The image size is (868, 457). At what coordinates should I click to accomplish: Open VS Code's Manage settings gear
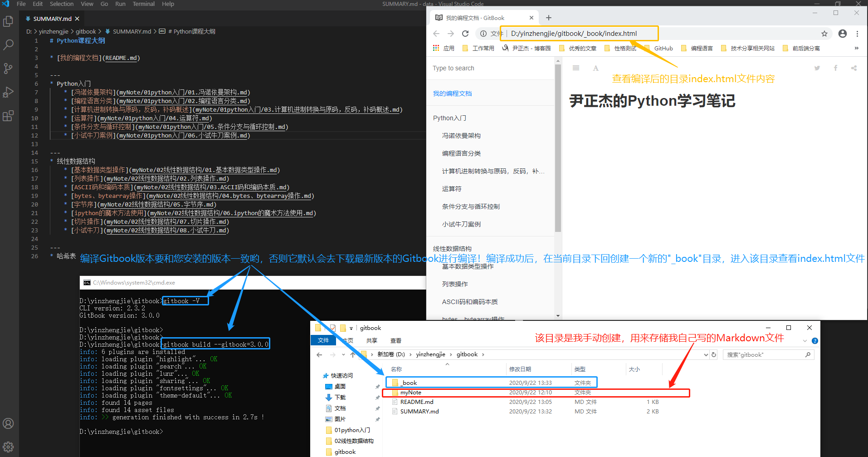click(8, 447)
